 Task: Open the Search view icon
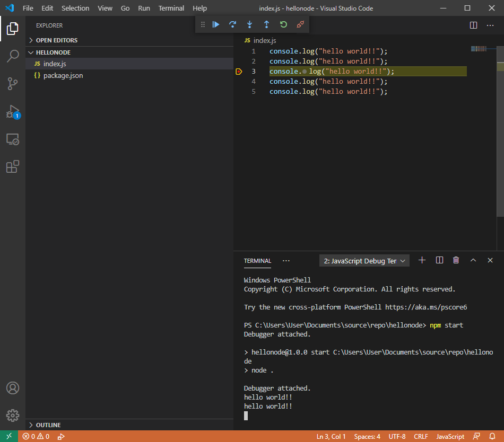coord(13,56)
